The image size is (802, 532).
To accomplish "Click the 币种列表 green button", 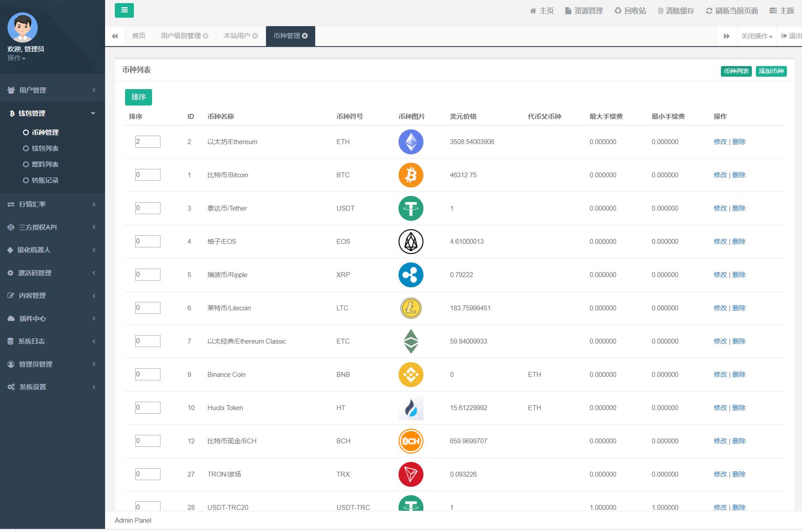I will tap(736, 71).
